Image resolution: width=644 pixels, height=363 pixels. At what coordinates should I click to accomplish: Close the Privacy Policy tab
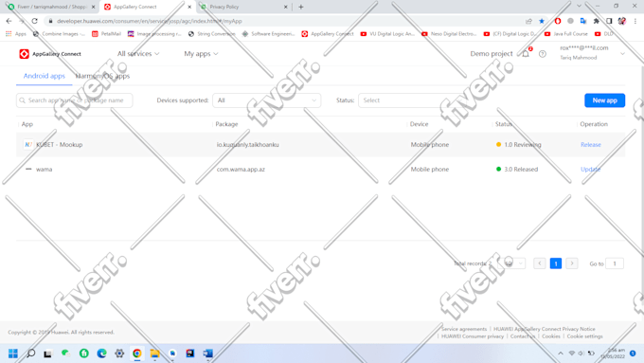[x=285, y=7]
